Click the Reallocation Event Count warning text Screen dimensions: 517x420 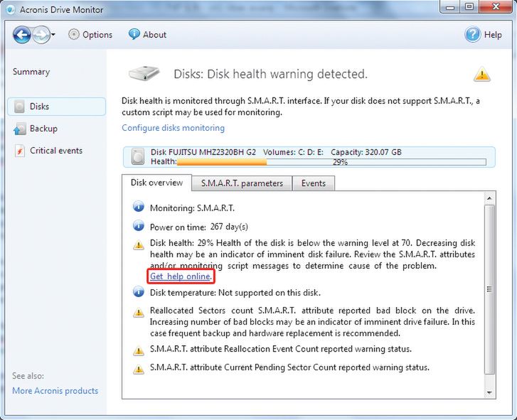coord(281,349)
